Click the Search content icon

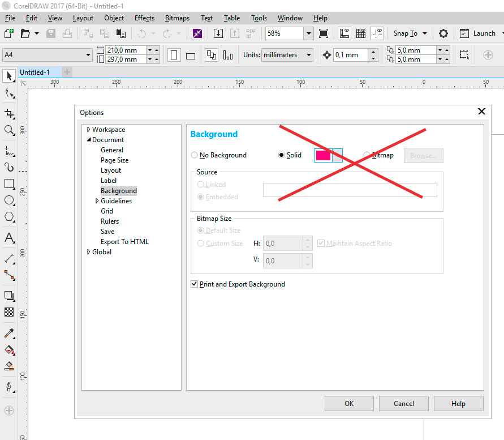pos(197,33)
